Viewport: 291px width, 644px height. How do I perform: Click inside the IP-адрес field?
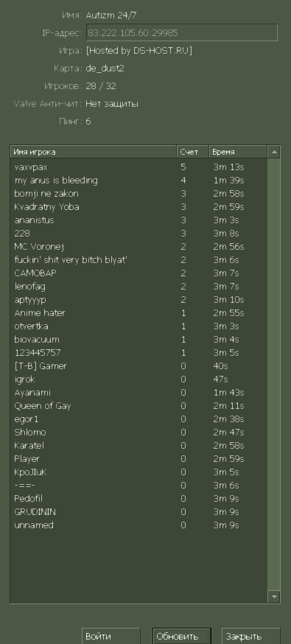click(182, 33)
